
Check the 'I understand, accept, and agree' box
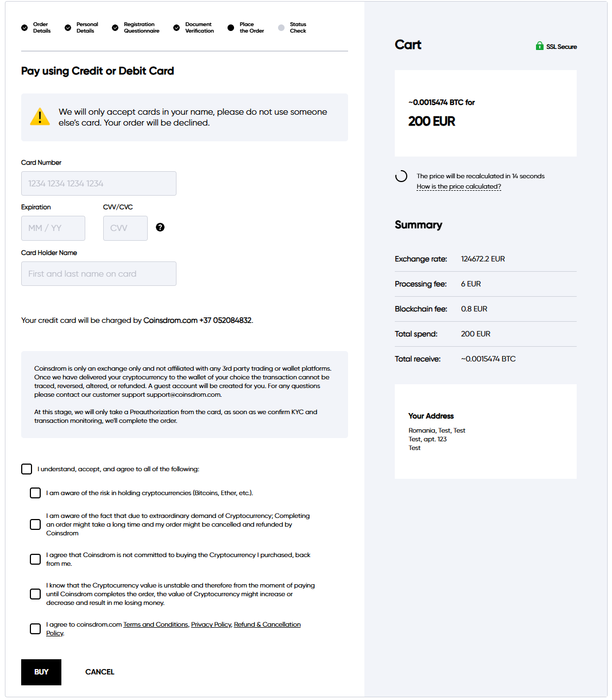pos(27,469)
